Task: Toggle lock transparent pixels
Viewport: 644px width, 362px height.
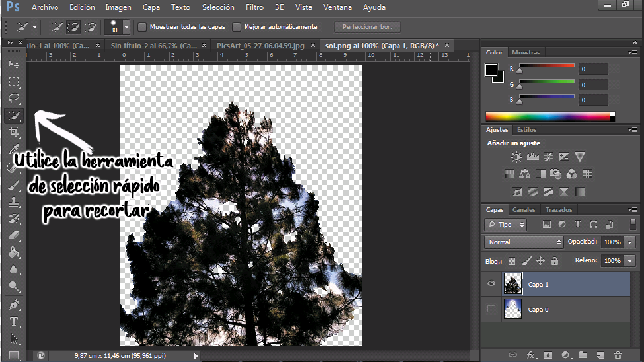Action: pyautogui.click(x=512, y=261)
